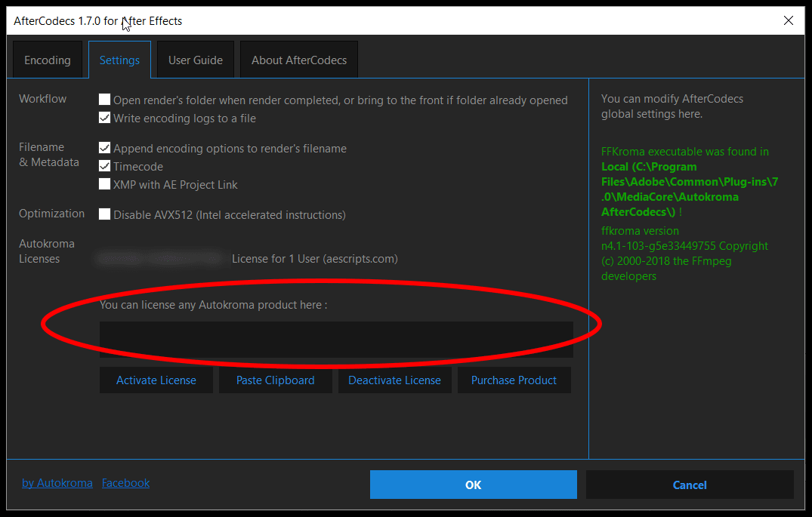Viewport: 812px width, 517px height.
Task: Cancel the settings dialog
Action: [x=689, y=485]
